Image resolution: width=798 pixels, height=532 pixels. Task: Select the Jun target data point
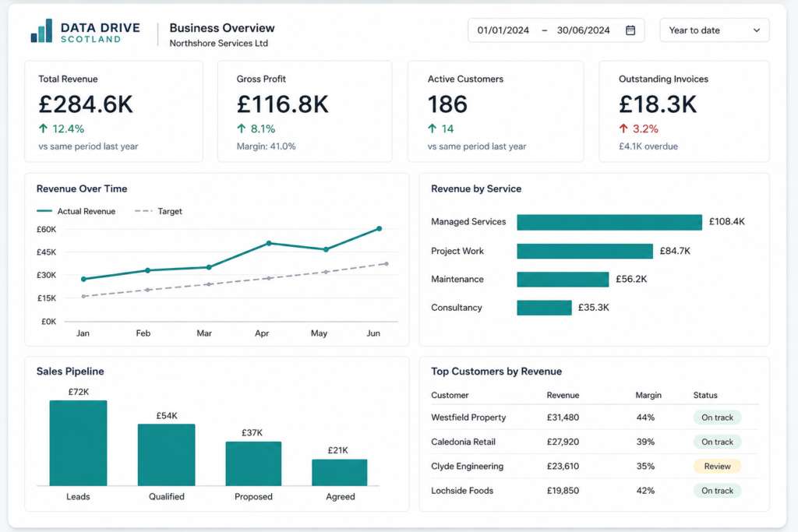coord(387,263)
